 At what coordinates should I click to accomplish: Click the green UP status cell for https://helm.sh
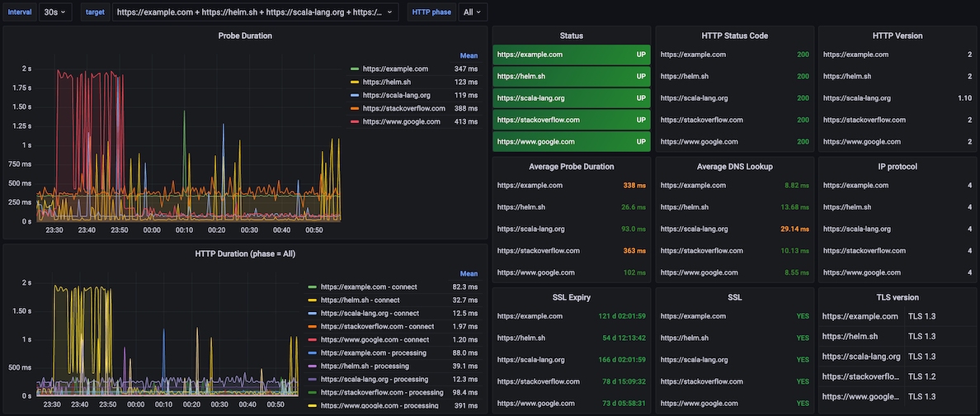coord(572,77)
